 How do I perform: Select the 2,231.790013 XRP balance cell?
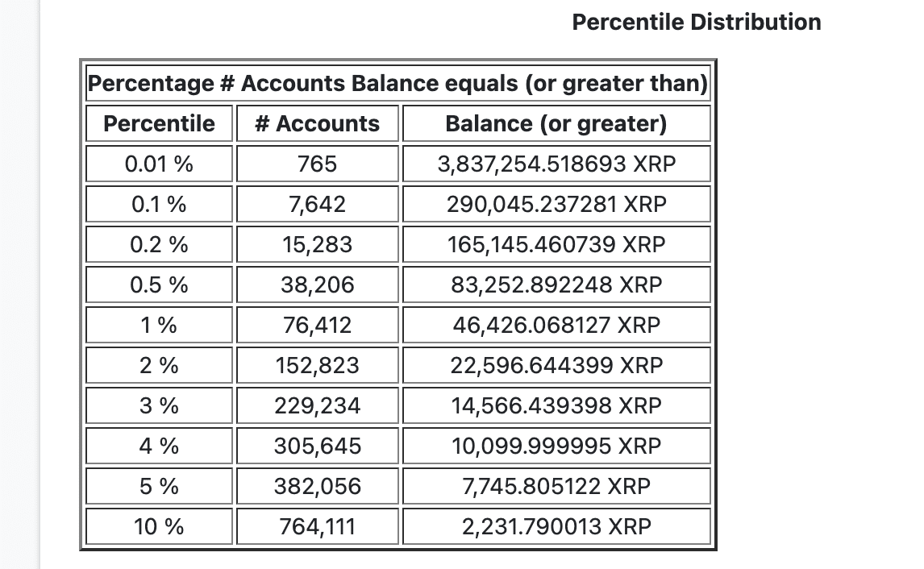point(556,527)
